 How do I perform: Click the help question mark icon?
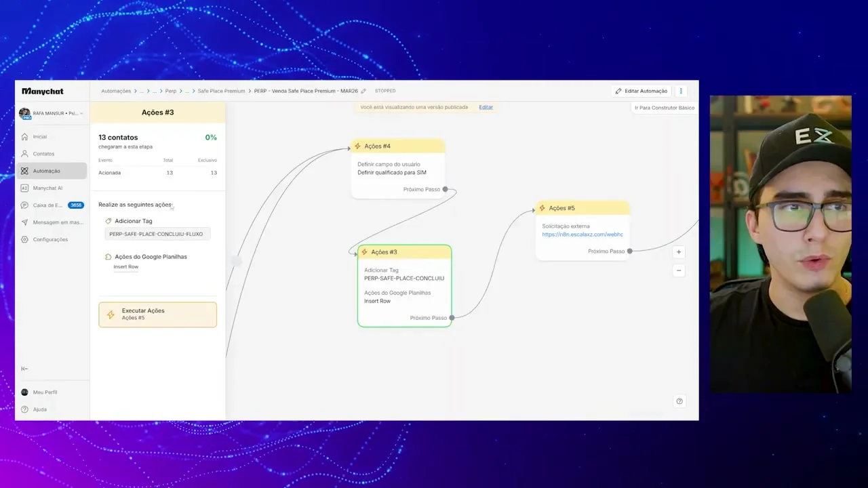[x=679, y=401]
